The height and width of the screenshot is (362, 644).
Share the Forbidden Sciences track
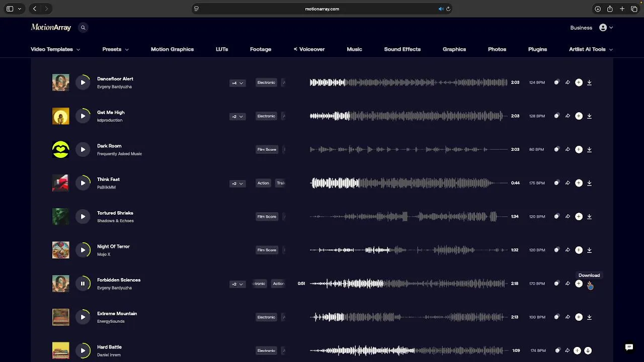[x=568, y=284]
